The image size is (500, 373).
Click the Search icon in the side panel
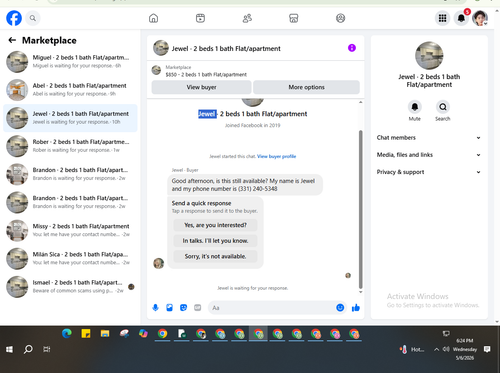click(443, 107)
